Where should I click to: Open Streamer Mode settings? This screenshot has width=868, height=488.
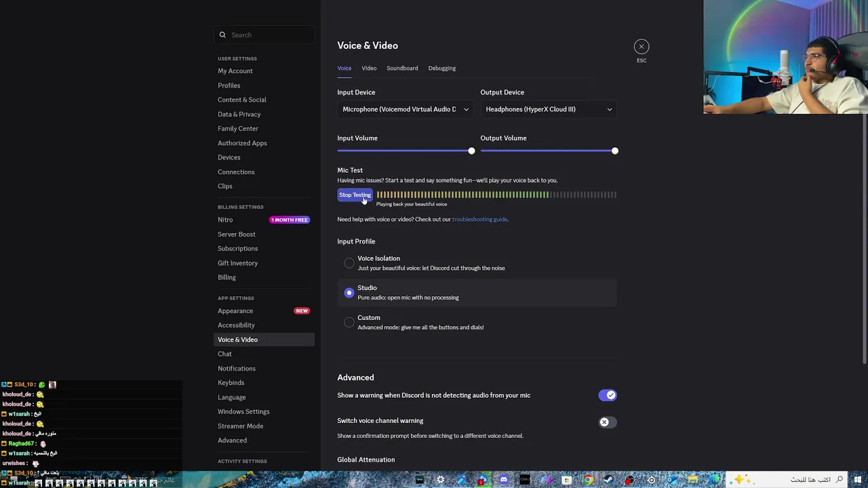tap(241, 426)
